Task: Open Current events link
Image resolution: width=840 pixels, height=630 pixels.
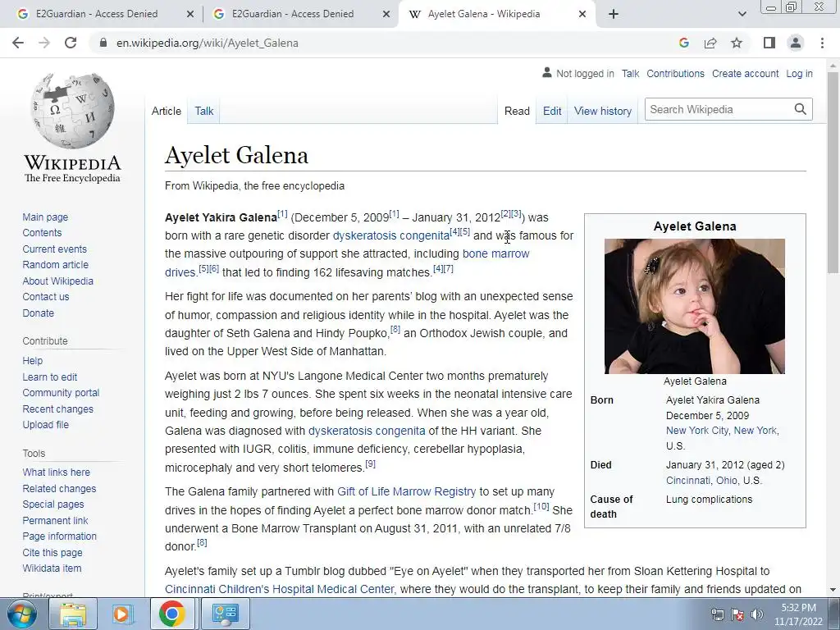Action: [x=54, y=249]
